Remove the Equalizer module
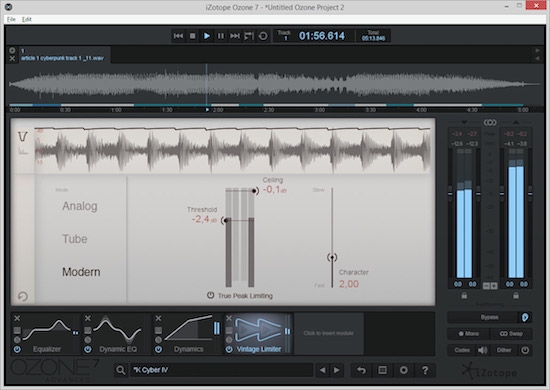The image size is (550, 390). coord(17,318)
